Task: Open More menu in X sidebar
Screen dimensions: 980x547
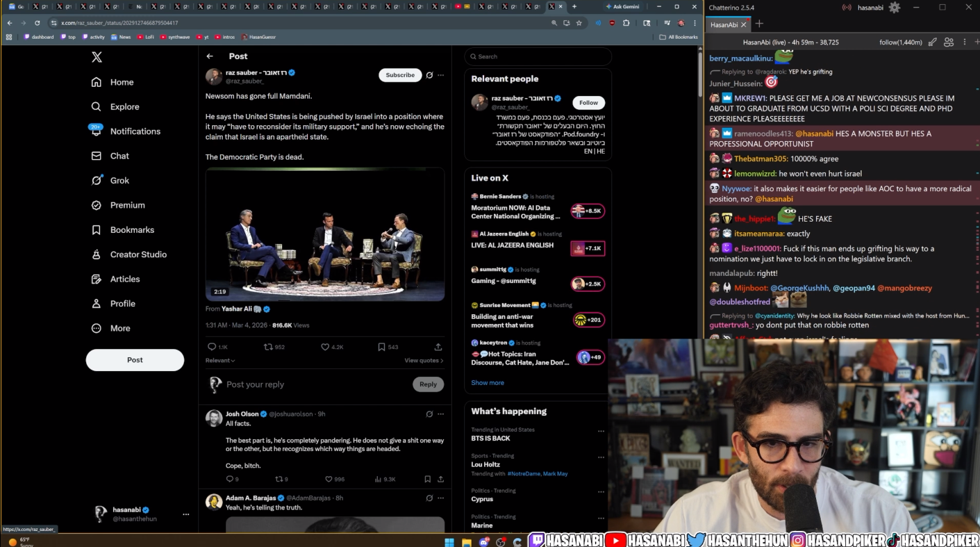Action: point(110,328)
